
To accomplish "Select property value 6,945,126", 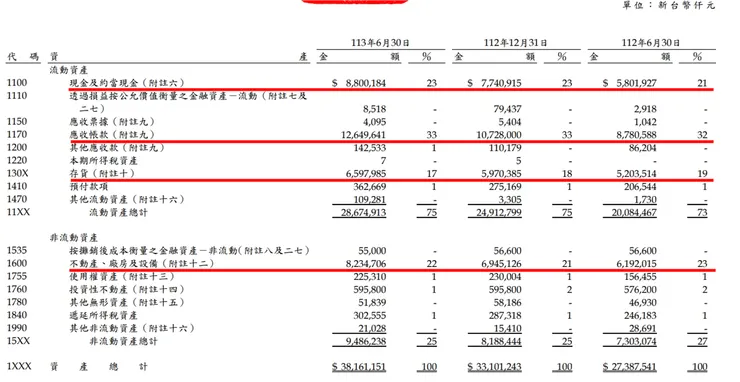I will tap(501, 264).
